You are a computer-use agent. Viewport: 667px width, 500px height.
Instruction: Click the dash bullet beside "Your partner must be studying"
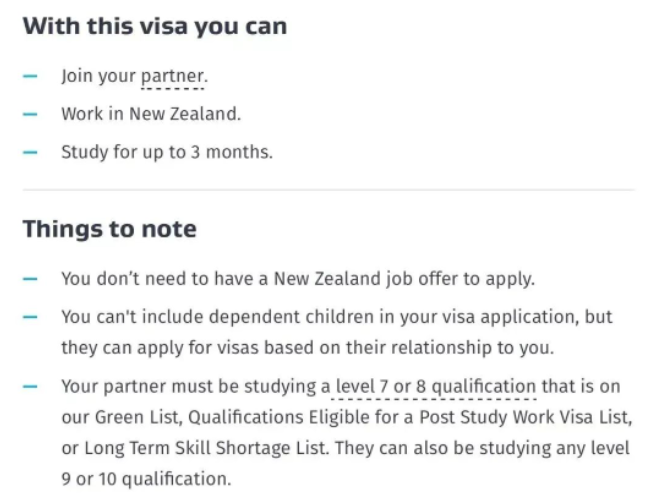30,386
